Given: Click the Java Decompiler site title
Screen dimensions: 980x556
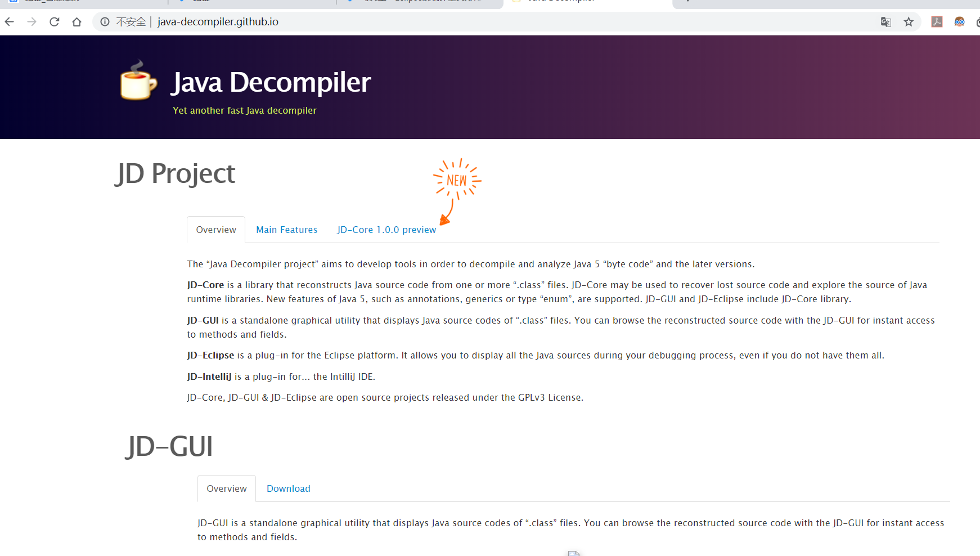Looking at the screenshot, I should [271, 82].
